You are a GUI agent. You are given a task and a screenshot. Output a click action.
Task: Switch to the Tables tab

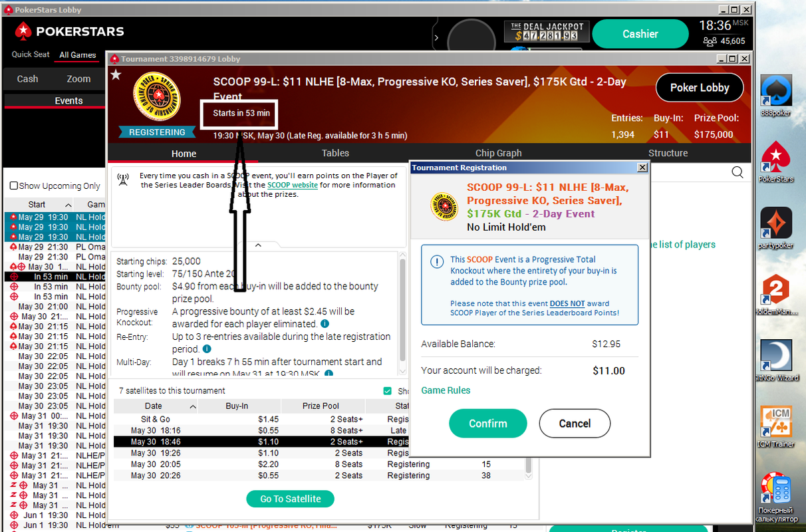pyautogui.click(x=335, y=153)
